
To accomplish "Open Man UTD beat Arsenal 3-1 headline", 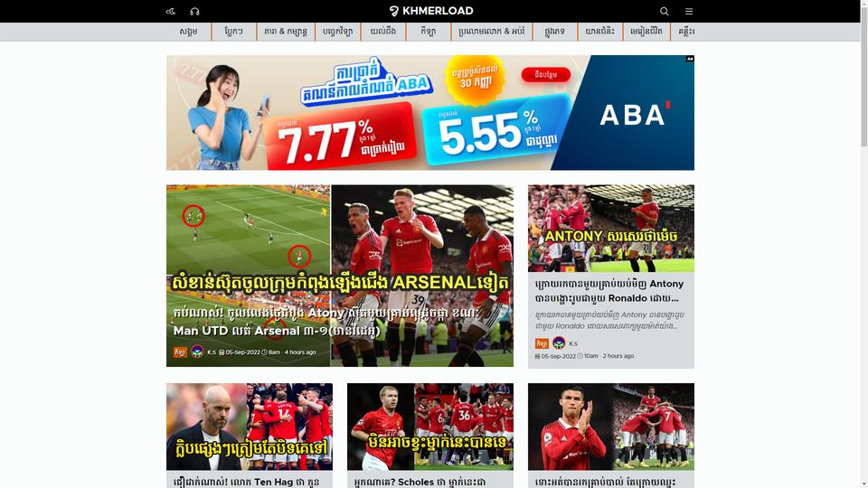I will coord(326,322).
